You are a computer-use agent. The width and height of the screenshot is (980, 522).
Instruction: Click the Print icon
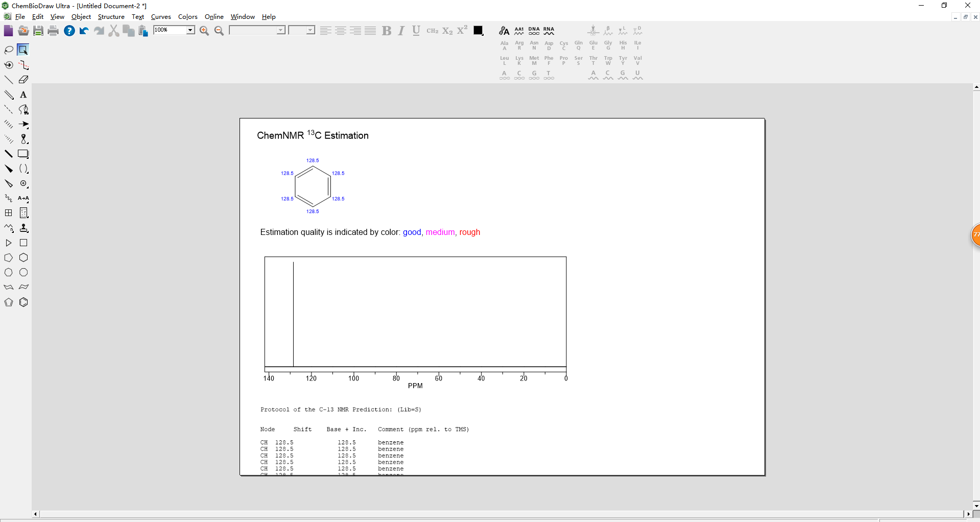coord(53,31)
